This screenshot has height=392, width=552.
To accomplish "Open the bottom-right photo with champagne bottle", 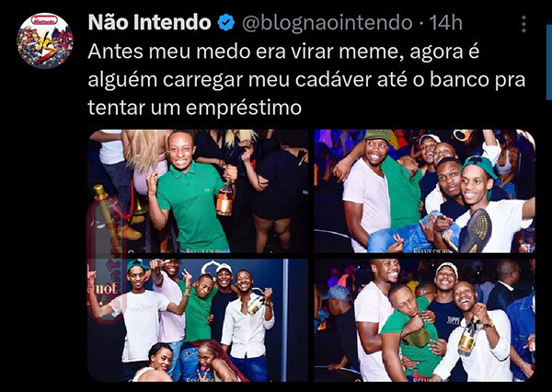I will coord(424,320).
